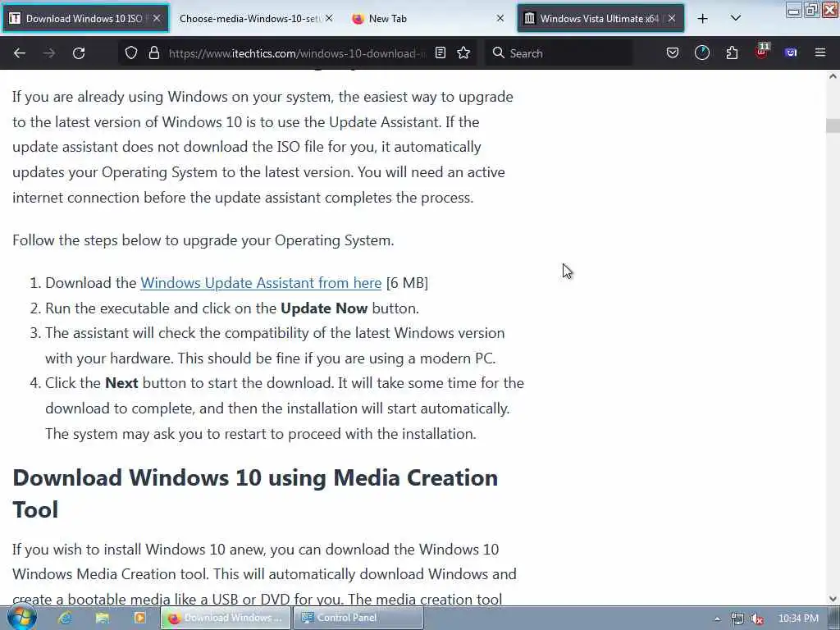Close the New Tab tab
840x630 pixels.
coord(500,18)
